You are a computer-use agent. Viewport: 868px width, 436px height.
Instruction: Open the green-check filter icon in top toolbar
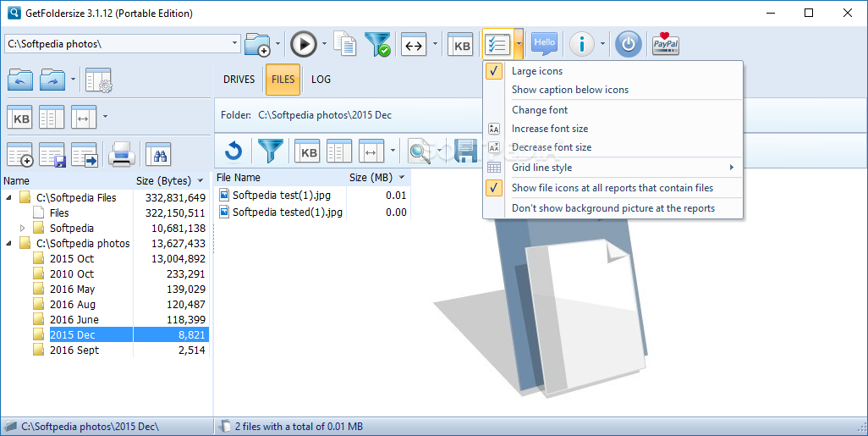coord(377,44)
